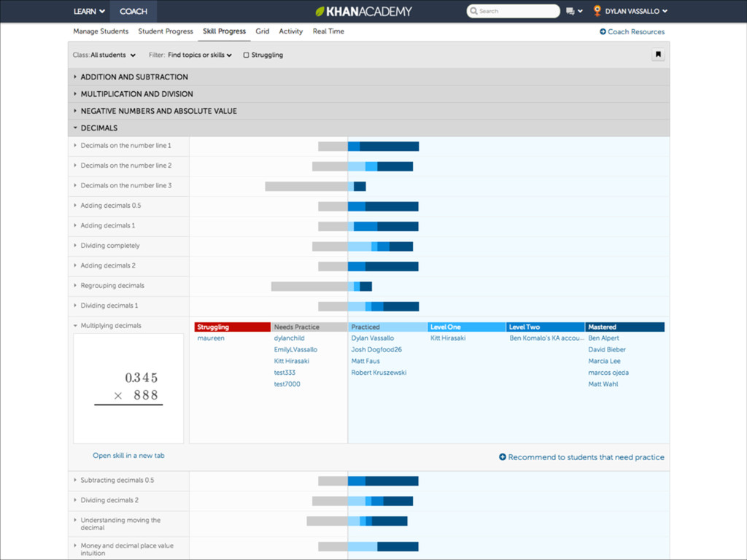Expand Dividing decimals 1 skill row
The width and height of the screenshot is (747, 560).
[x=106, y=306]
